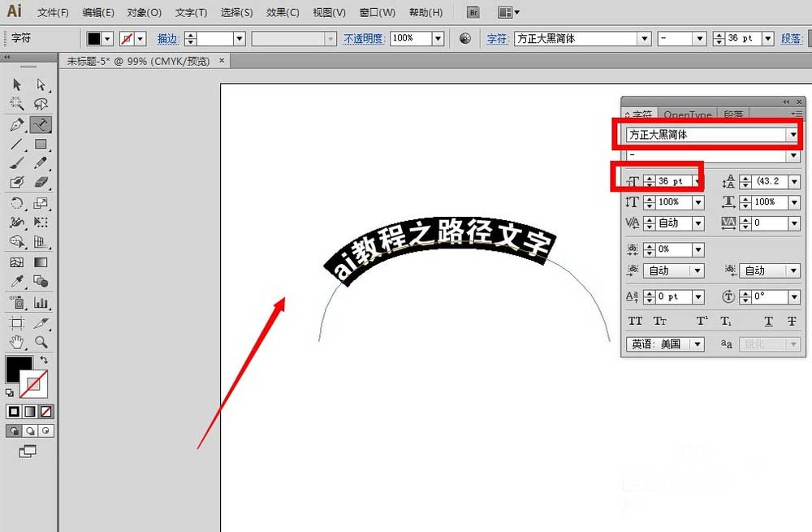Switch to the OpenType tab

687,115
